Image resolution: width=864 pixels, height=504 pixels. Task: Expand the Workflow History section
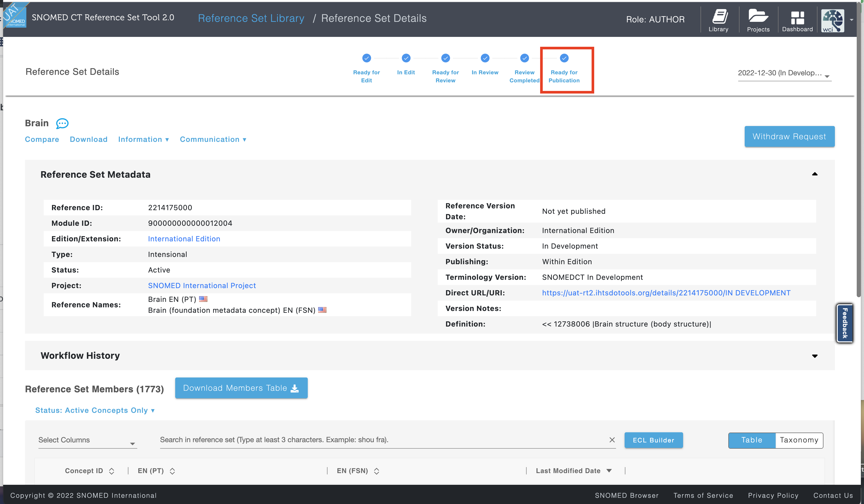pos(815,356)
